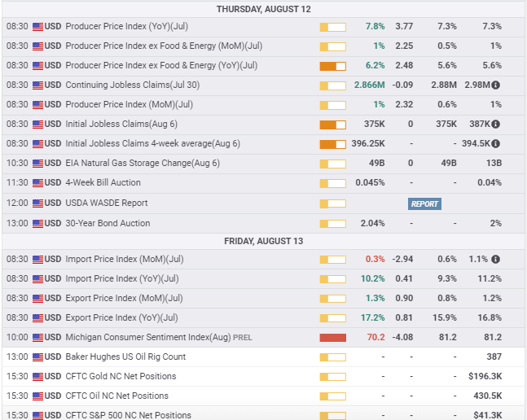Open the USDA WASDE REPORT button
527x420 pixels.
click(424, 203)
